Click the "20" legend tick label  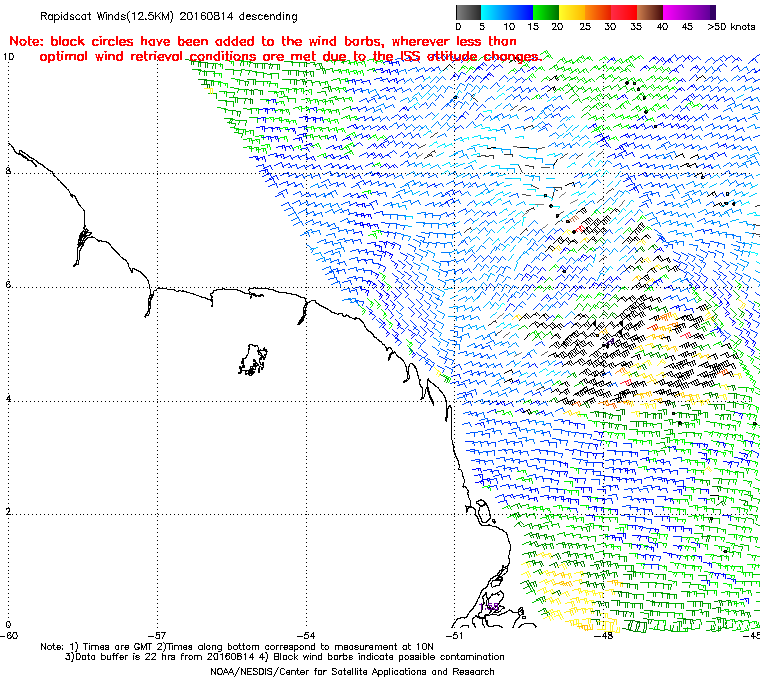coord(557,27)
